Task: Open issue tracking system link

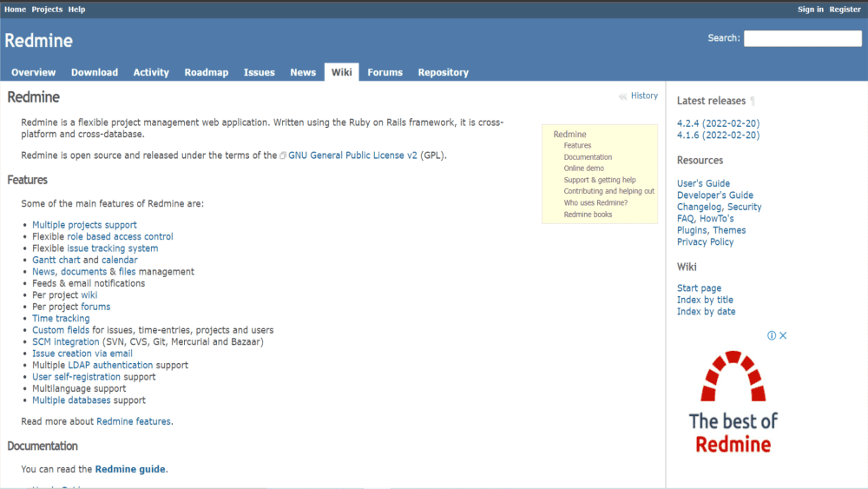Action: click(112, 248)
